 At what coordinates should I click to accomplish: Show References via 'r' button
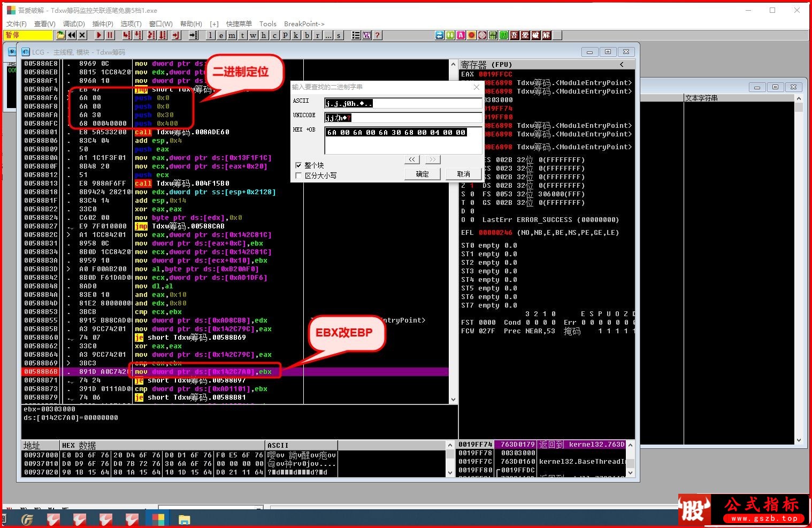tap(317, 35)
